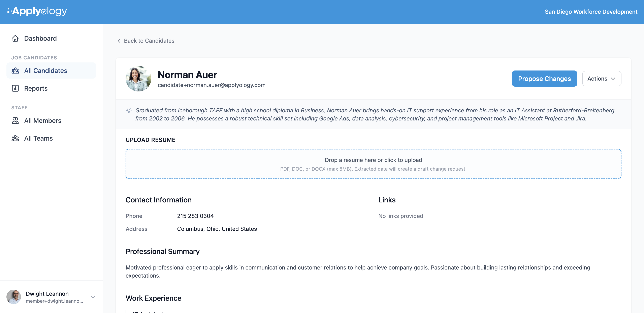Click the UPLOAD RESUME label
The image size is (644, 313).
(150, 140)
